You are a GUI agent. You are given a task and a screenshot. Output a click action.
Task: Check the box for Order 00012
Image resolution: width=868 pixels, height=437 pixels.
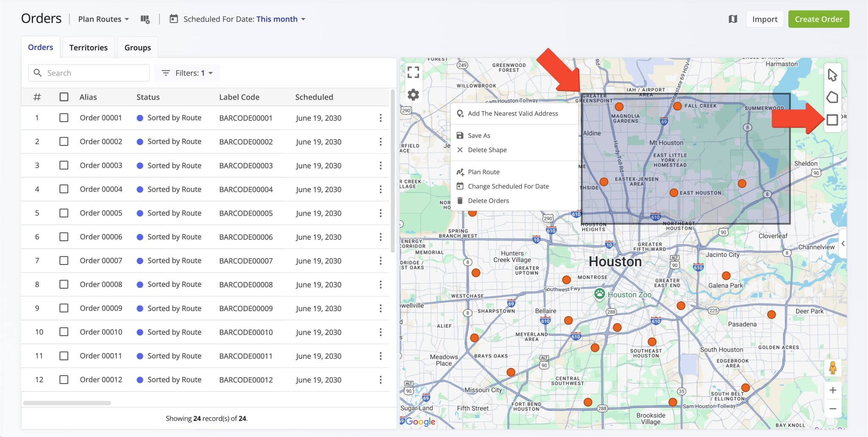[x=64, y=379]
